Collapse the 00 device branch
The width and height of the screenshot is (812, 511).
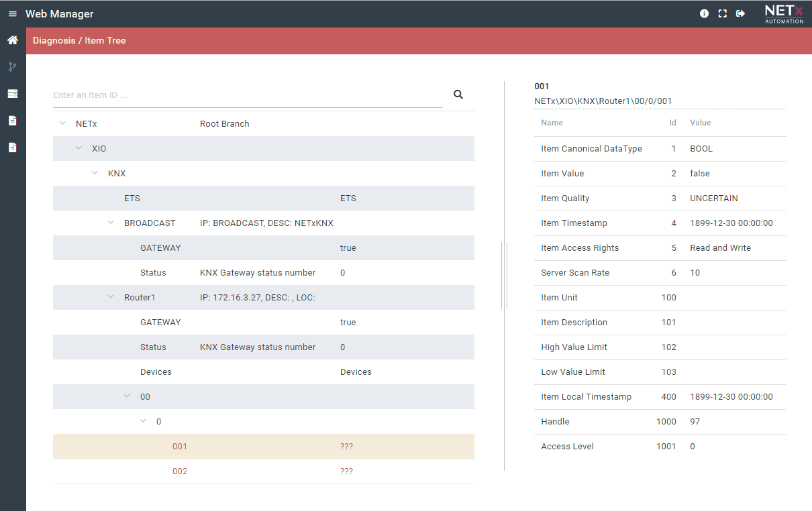[x=127, y=396]
